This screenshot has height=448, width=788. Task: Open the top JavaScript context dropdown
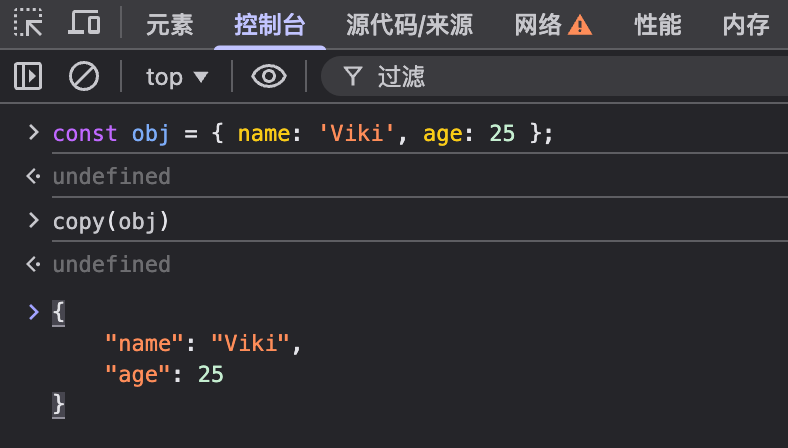176,76
